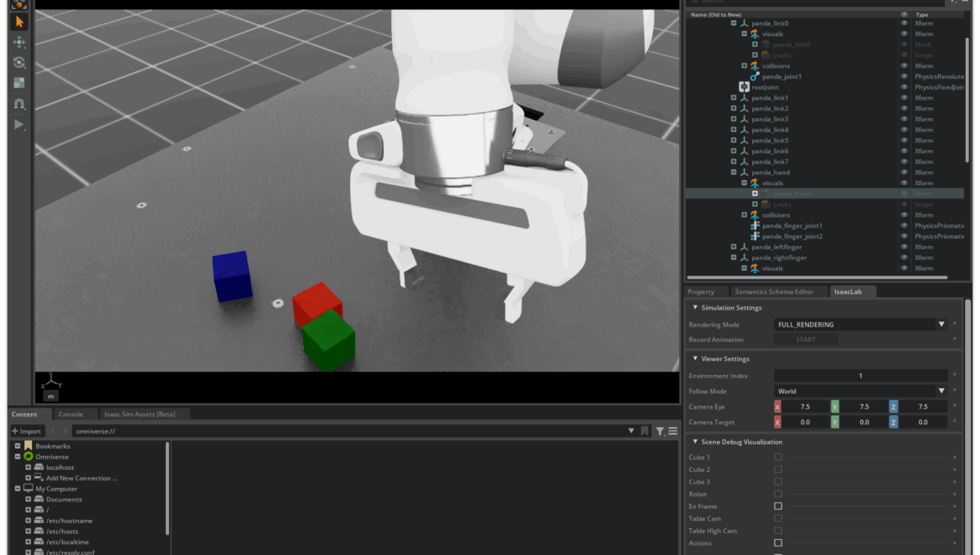Select the Scale tool
Image resolution: width=980 pixels, height=555 pixels.
point(18,84)
